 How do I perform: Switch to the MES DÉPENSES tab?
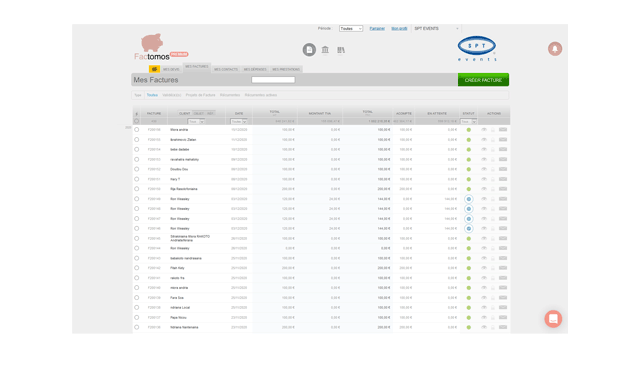[255, 69]
